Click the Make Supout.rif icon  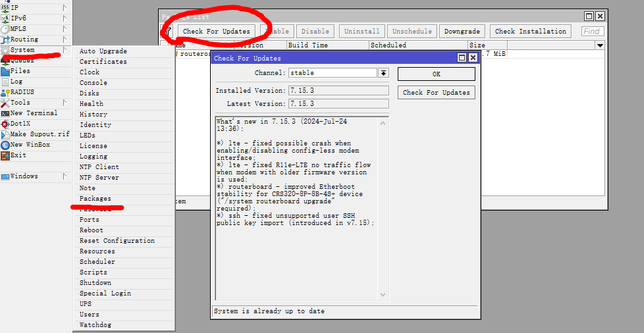point(5,134)
